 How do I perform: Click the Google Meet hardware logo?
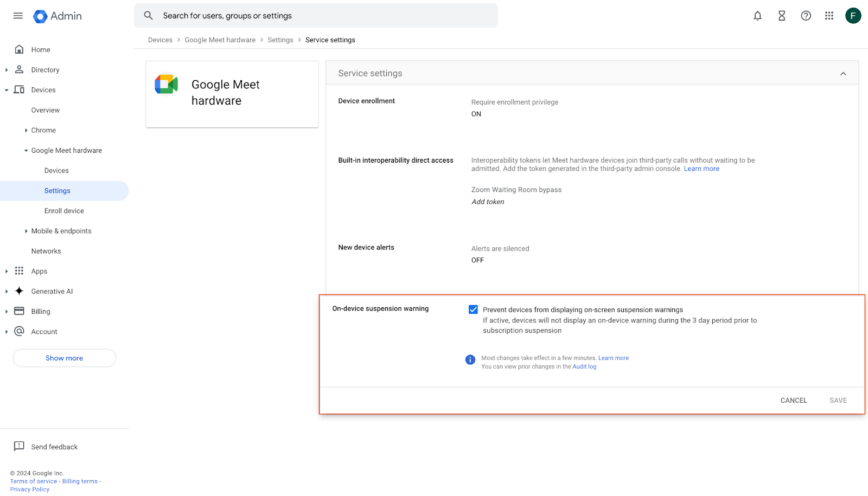[166, 84]
